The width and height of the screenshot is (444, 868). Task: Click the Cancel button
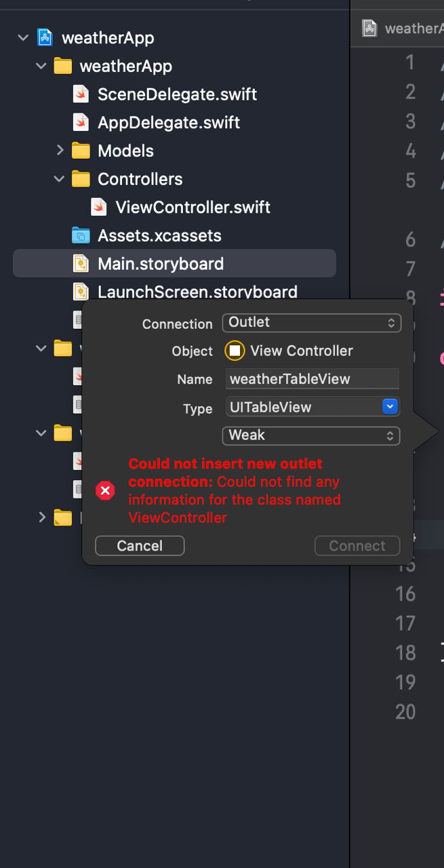pyautogui.click(x=140, y=546)
